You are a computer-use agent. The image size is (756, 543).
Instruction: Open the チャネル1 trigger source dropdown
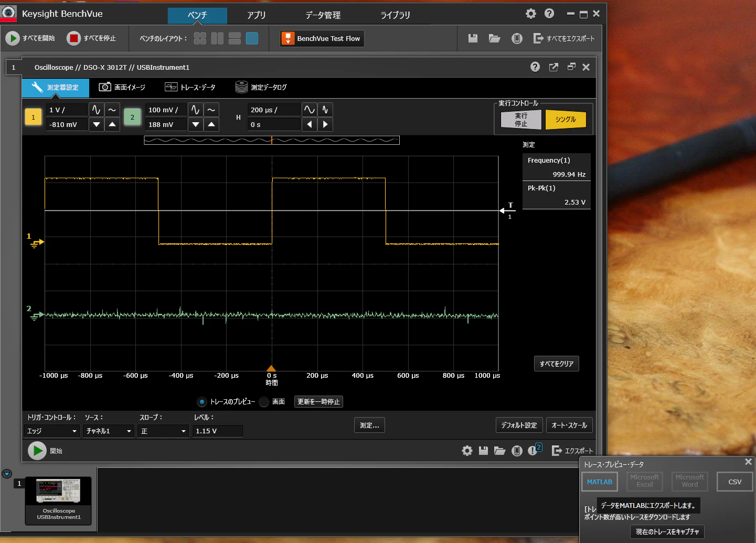click(x=109, y=431)
